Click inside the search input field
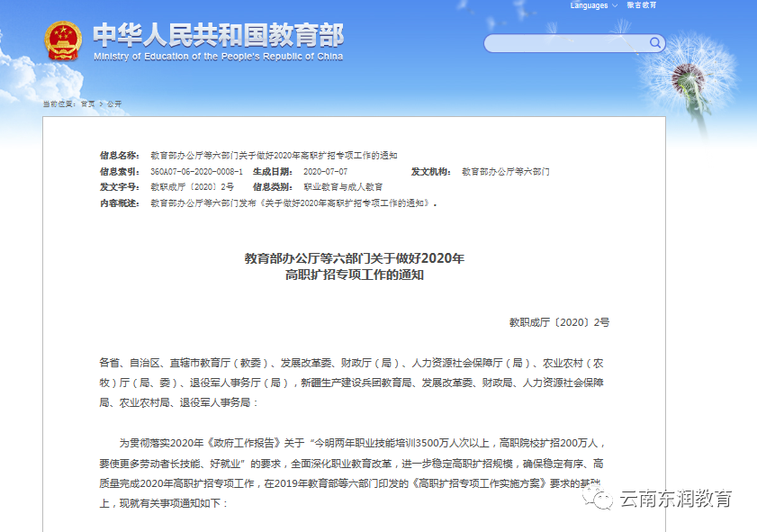This screenshot has width=757, height=532. click(558, 42)
